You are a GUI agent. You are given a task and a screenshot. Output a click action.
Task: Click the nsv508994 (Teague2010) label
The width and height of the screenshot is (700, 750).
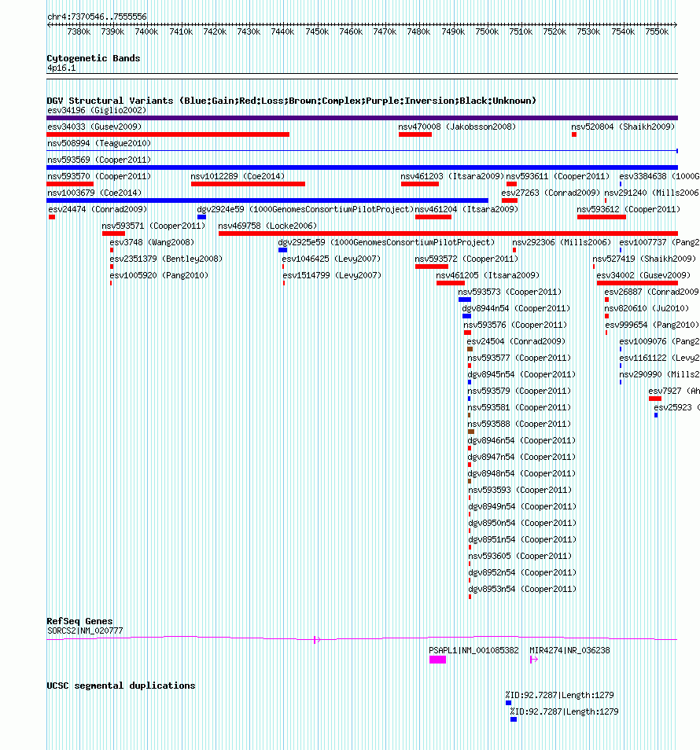point(99,143)
